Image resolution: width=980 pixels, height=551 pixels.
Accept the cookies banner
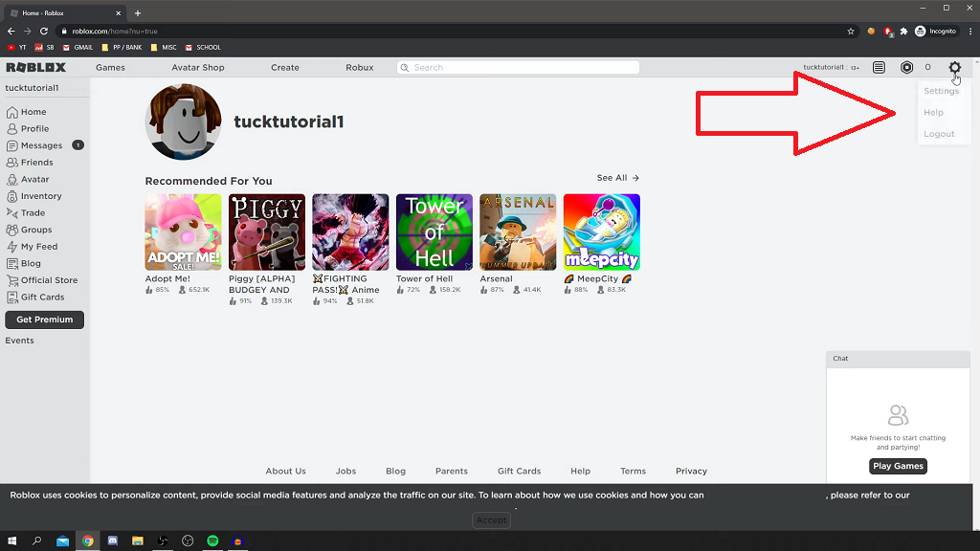pos(491,519)
